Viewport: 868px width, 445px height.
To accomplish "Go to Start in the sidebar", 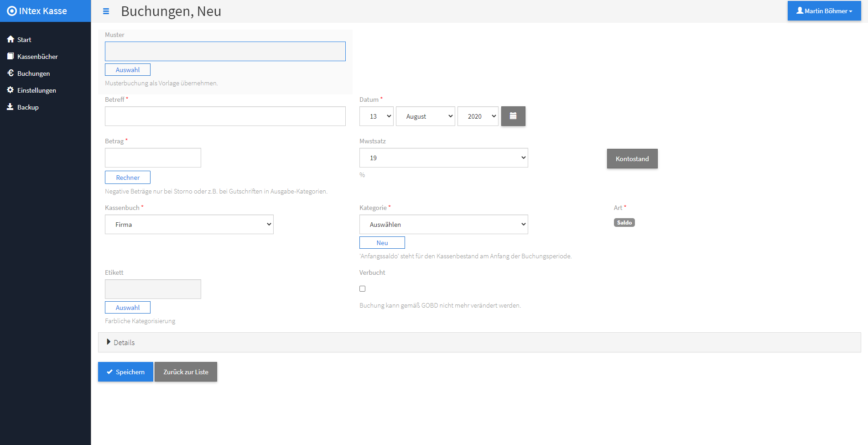I will [24, 40].
